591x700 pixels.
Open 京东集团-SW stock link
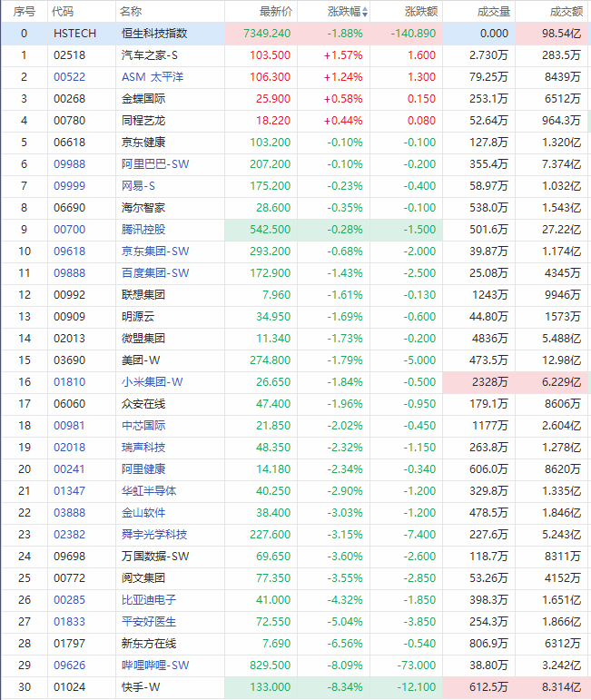pos(155,251)
